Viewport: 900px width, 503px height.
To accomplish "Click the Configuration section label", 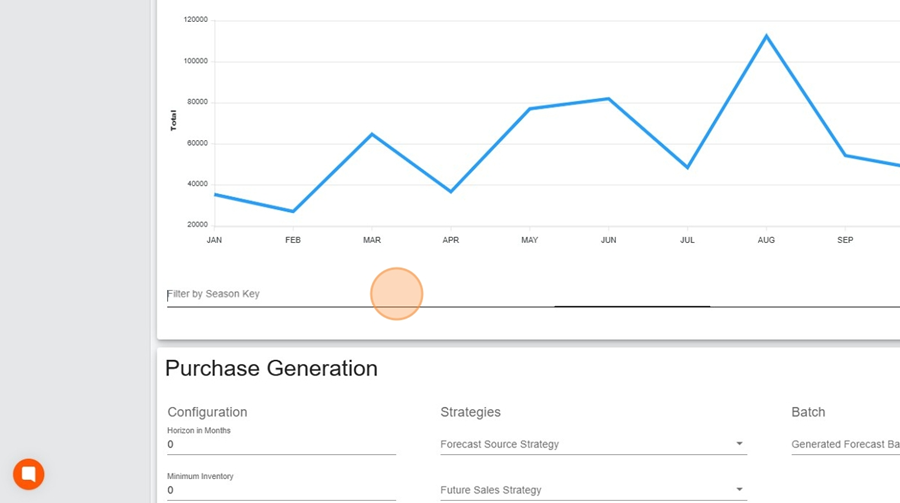I will tap(207, 412).
